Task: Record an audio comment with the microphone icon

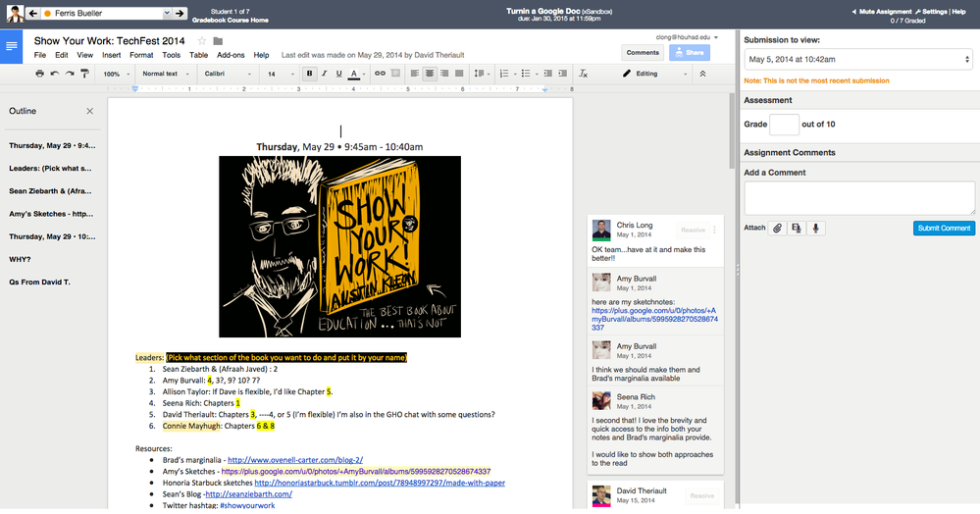Action: (815, 228)
